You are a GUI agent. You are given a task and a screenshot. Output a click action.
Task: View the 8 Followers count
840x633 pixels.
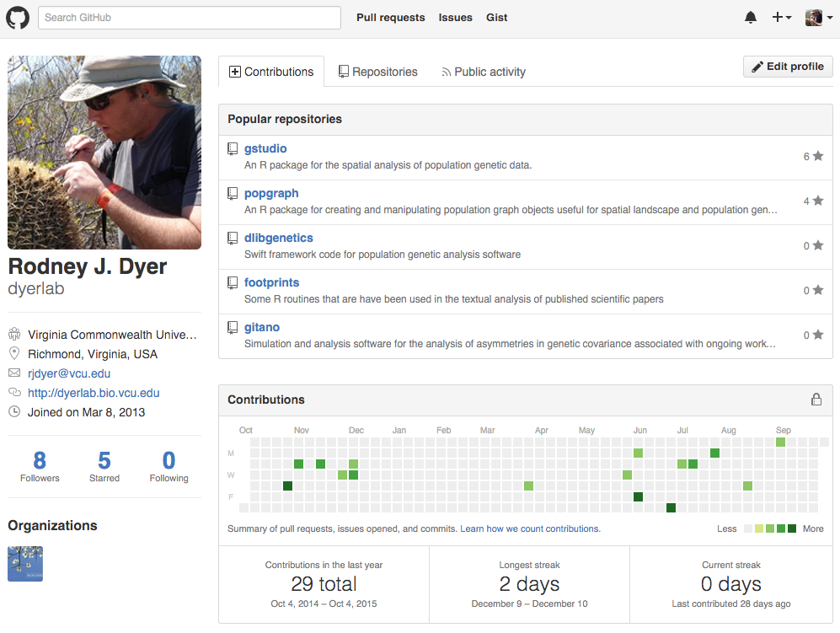pos(40,466)
